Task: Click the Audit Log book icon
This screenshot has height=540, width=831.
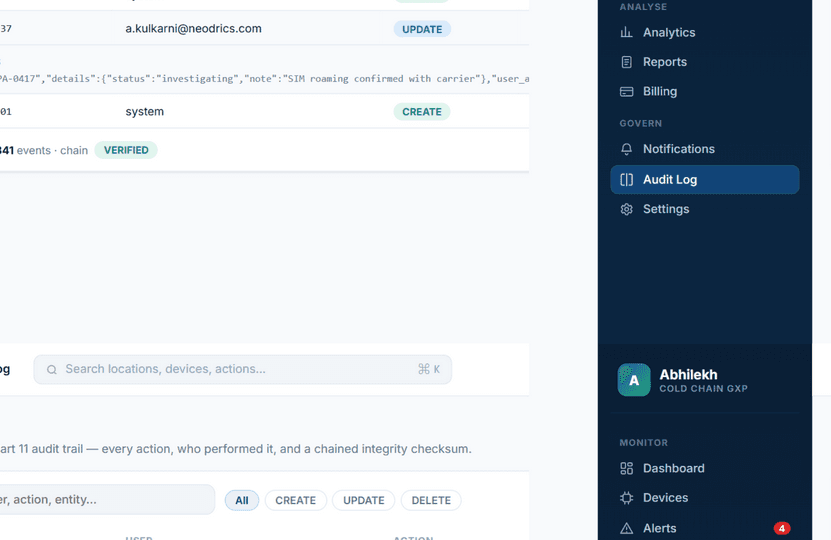Action: (626, 180)
